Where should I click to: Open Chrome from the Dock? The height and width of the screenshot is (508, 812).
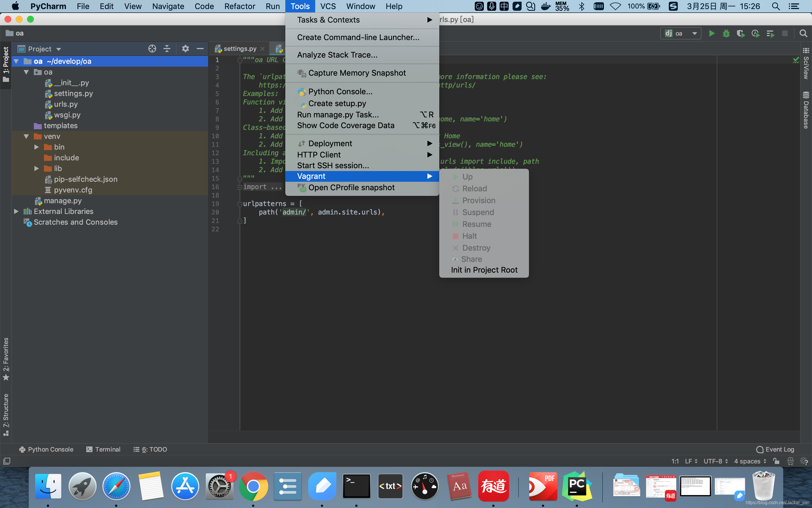pos(253,486)
